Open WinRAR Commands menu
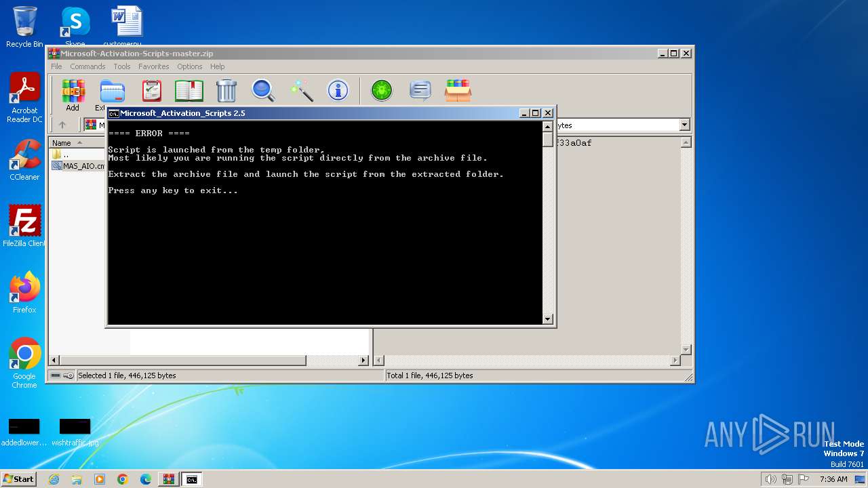 click(87, 66)
